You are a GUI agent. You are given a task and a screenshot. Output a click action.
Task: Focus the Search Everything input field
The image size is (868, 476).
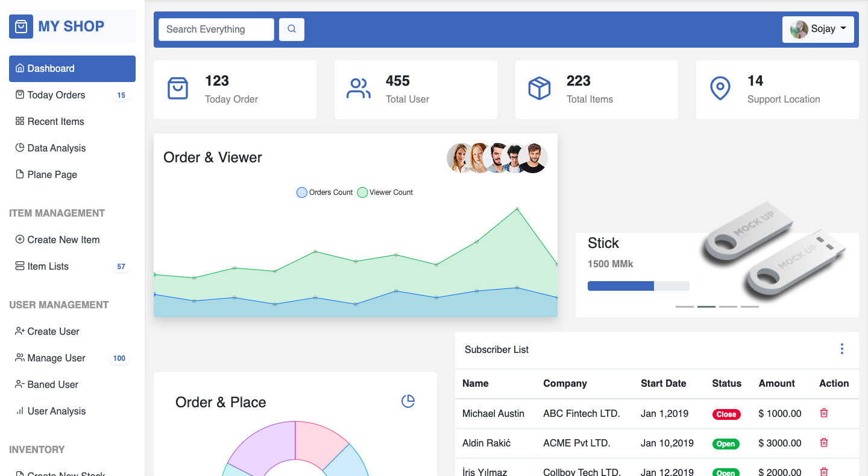coord(216,29)
